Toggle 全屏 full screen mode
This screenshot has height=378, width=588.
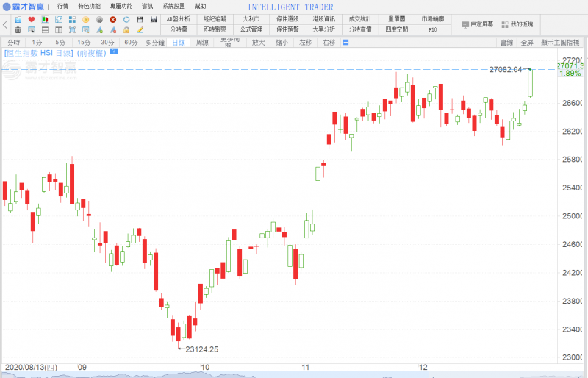[527, 43]
